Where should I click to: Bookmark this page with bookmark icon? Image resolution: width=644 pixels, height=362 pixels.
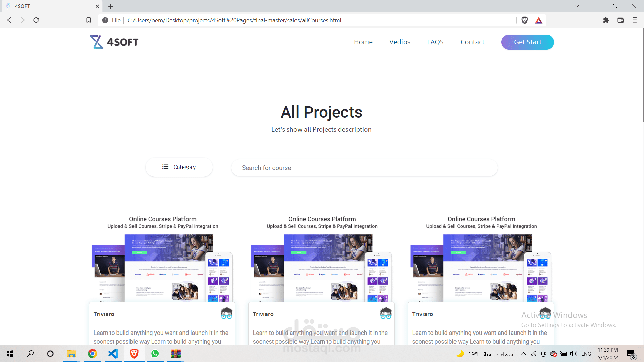89,20
